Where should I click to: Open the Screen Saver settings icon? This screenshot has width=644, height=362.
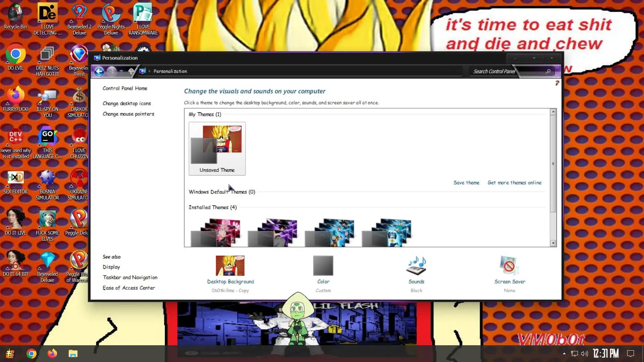pyautogui.click(x=509, y=265)
